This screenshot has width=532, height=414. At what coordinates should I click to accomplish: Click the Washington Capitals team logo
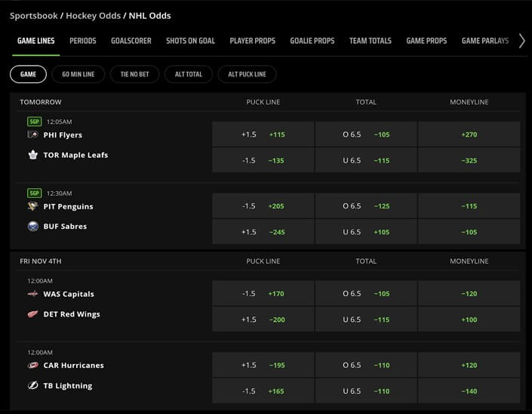[32, 294]
